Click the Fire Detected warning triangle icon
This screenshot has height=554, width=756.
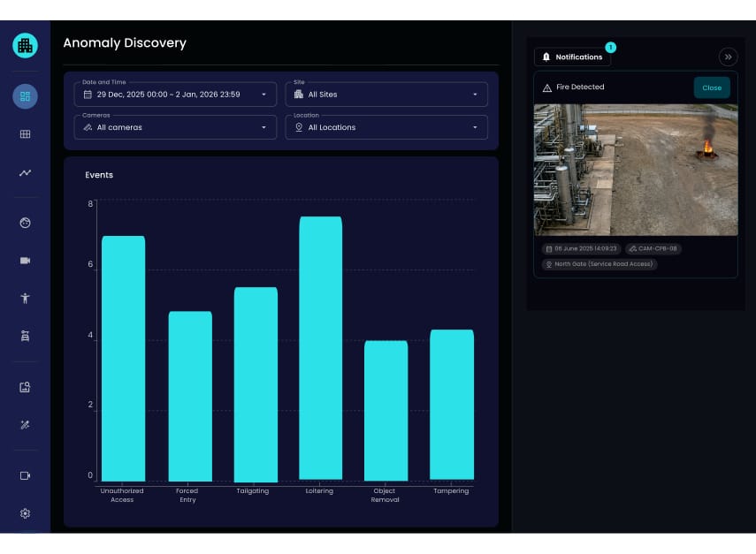(x=547, y=87)
